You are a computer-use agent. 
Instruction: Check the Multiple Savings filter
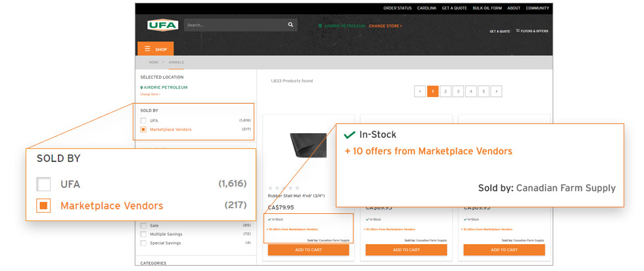click(143, 234)
